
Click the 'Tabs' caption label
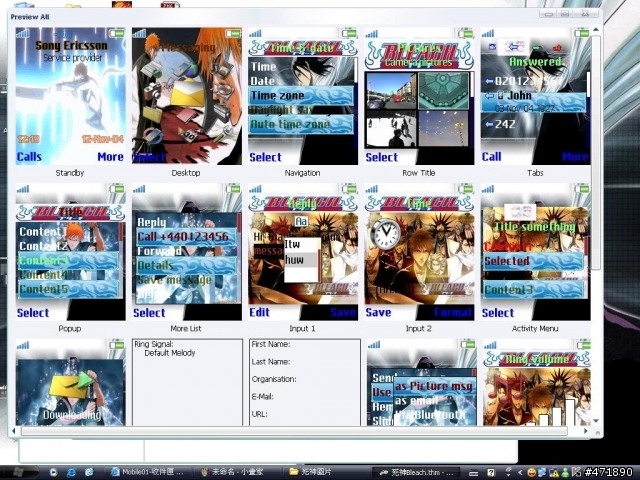point(535,173)
